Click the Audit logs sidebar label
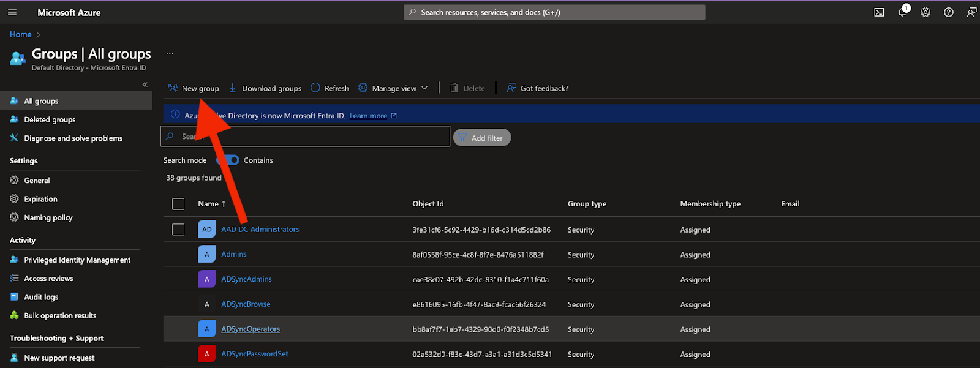 (x=41, y=297)
